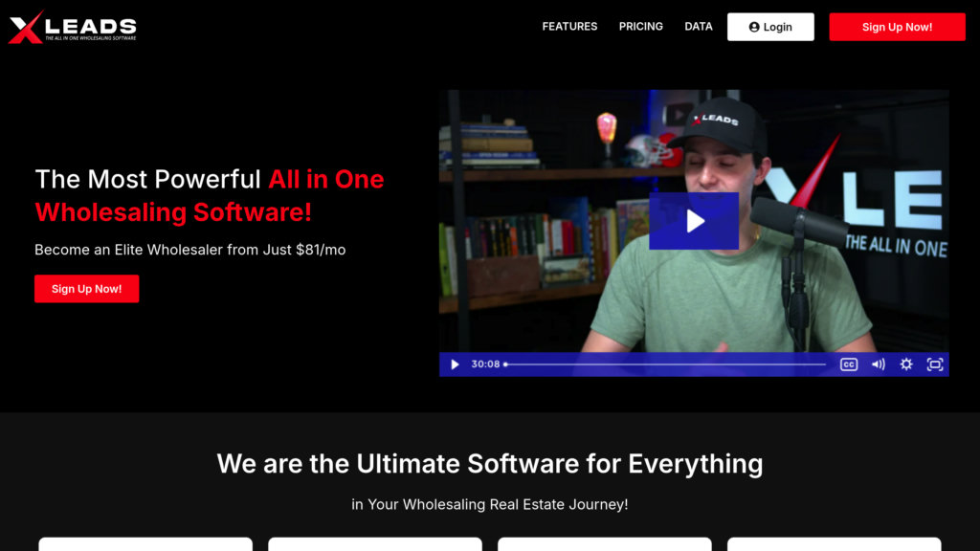Go to the PRICING page
The image size is (980, 551).
point(640,27)
